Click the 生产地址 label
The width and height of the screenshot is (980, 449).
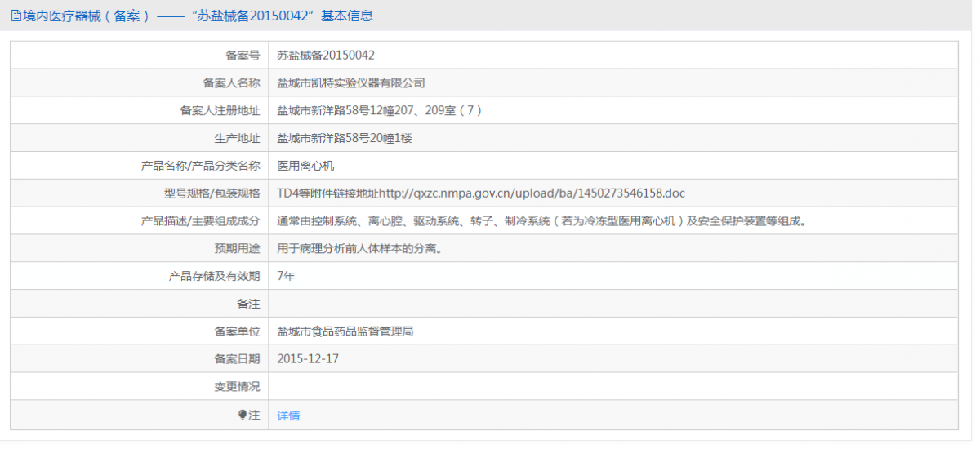[x=237, y=139]
